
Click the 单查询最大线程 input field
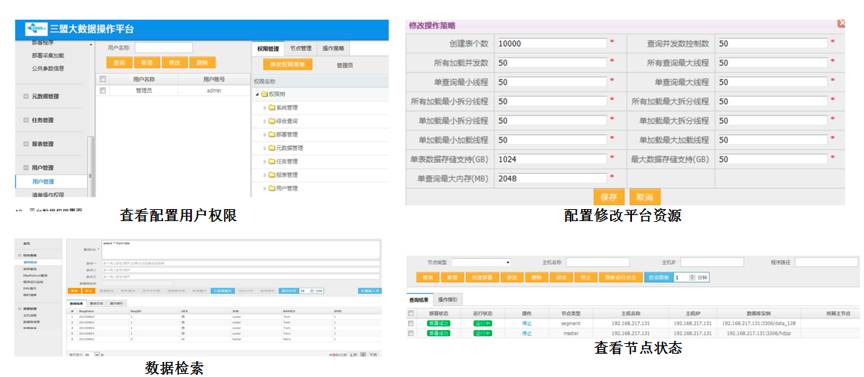773,82
